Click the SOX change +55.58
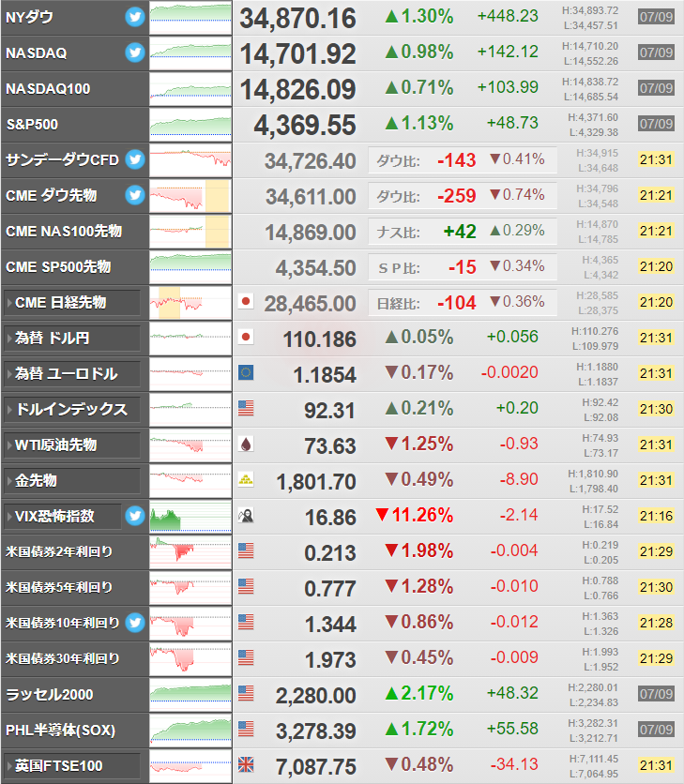 point(513,729)
